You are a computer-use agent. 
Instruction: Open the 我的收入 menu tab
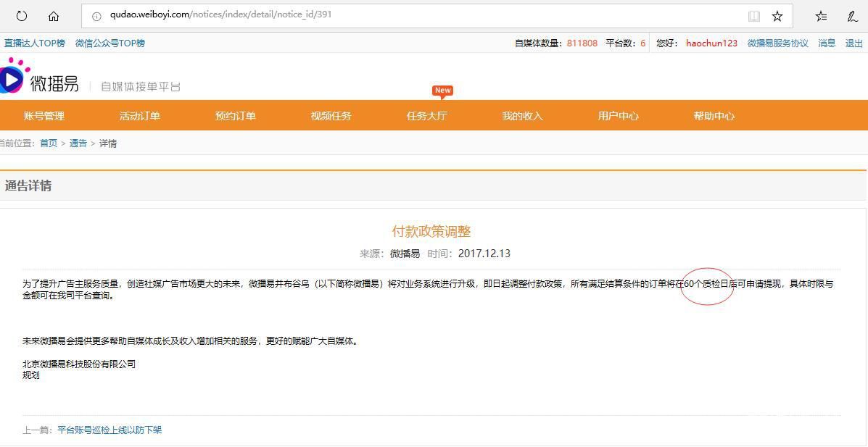[x=523, y=116]
